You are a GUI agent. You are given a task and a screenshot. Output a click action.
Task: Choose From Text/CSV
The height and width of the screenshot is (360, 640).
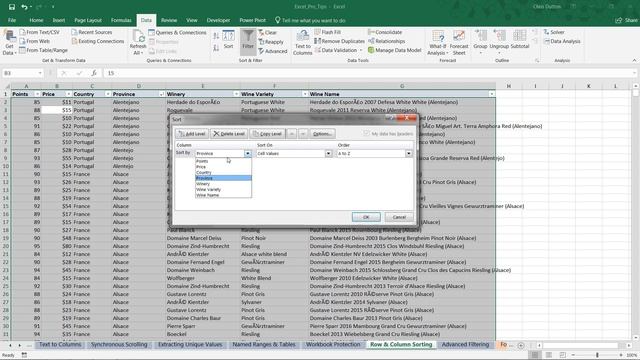pyautogui.click(x=40, y=32)
